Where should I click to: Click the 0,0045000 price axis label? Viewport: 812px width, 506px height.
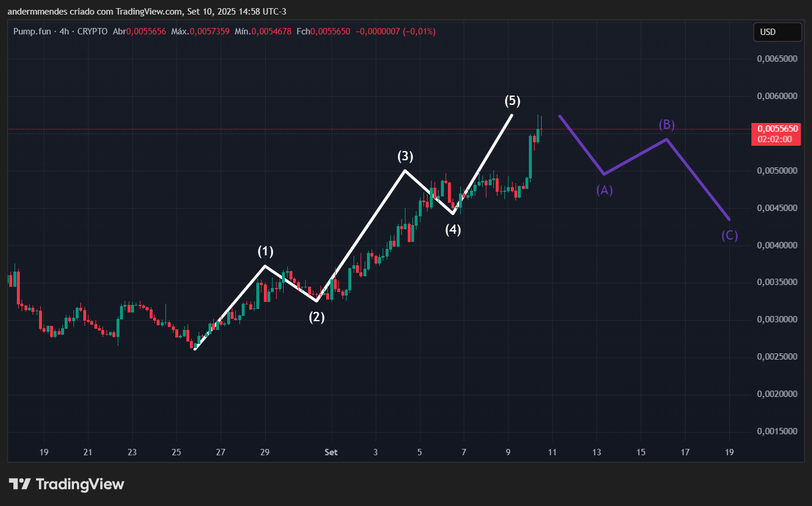[777, 208]
